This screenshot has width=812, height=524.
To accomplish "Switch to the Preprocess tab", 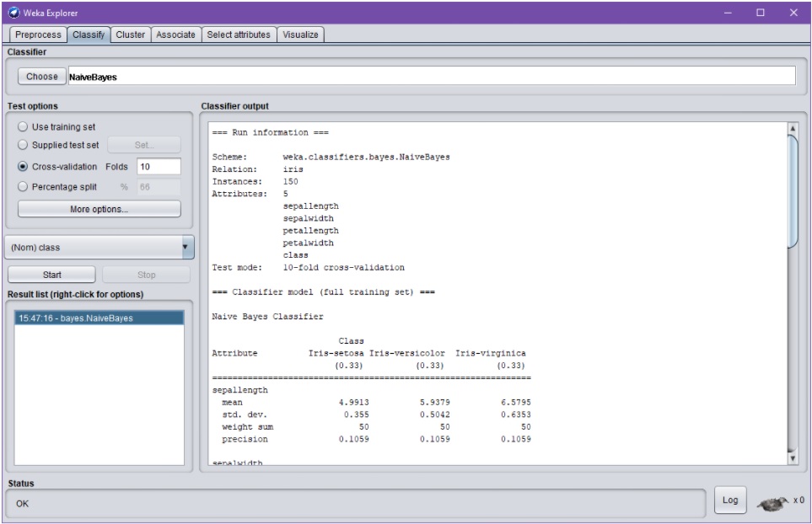I will coord(38,35).
